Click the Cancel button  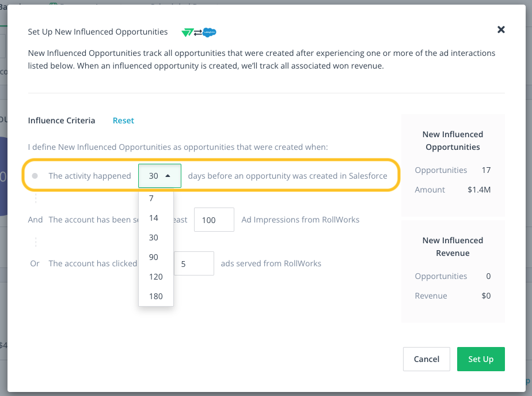pyautogui.click(x=427, y=359)
